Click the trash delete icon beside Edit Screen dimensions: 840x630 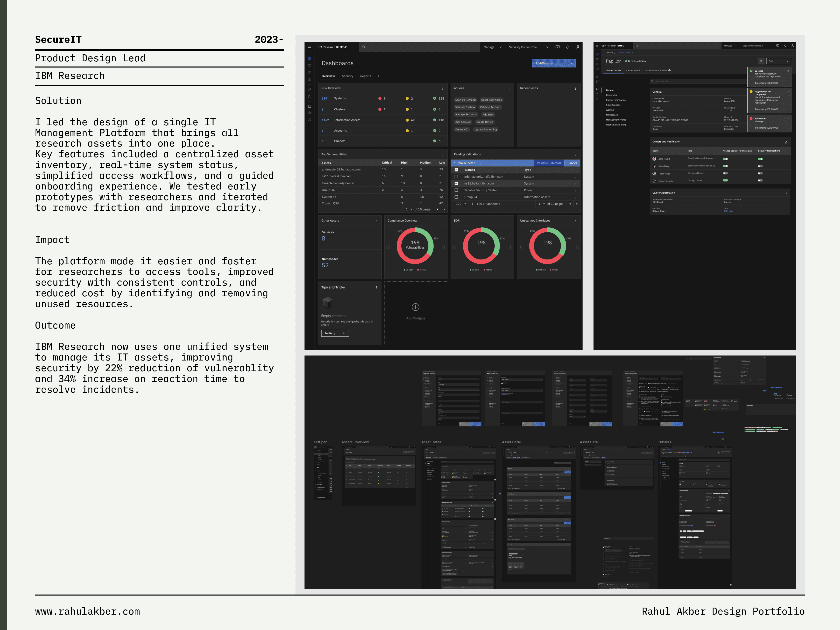coord(761,61)
